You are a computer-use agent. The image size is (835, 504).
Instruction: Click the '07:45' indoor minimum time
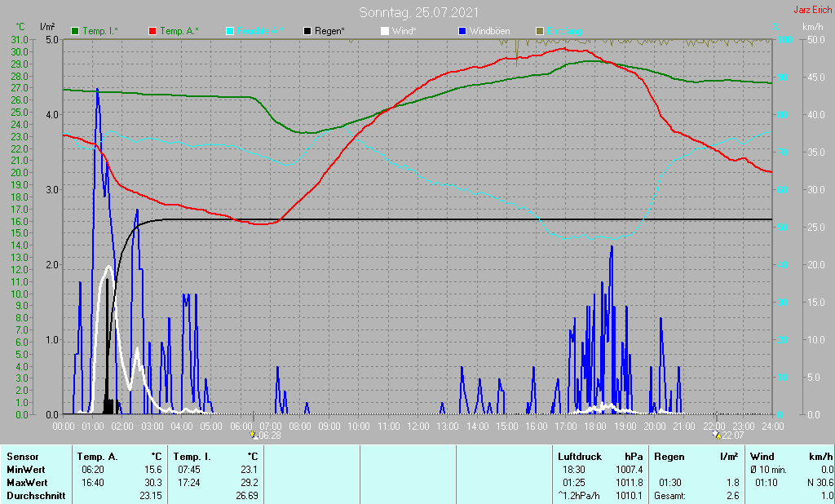[x=188, y=470]
